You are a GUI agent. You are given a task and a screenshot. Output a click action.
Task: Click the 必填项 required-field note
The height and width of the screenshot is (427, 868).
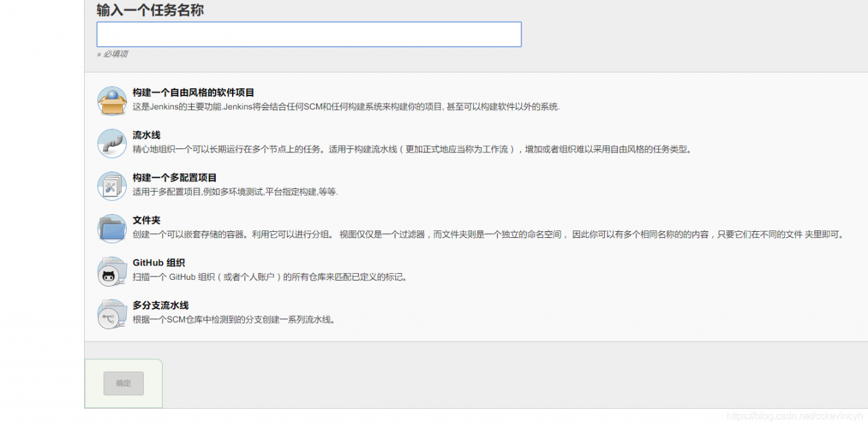click(x=112, y=54)
